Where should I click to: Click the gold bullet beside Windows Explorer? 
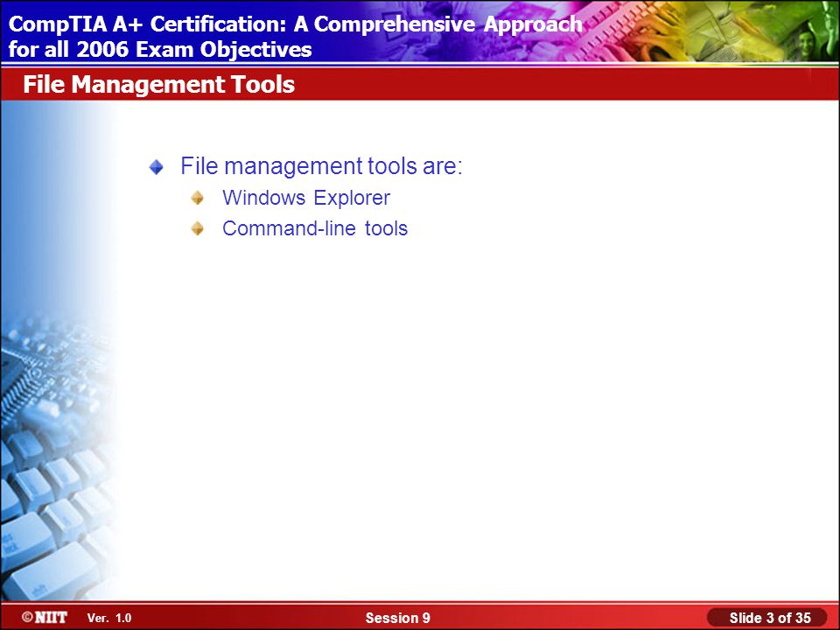197,199
